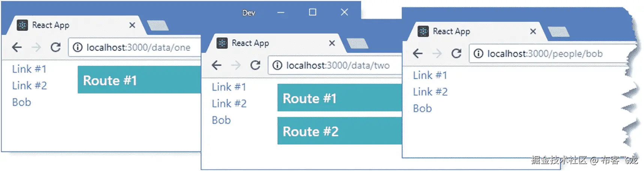Click Forward arrow in localhost:3000/data/one window
This screenshot has height=171, width=644.
pyautogui.click(x=36, y=47)
